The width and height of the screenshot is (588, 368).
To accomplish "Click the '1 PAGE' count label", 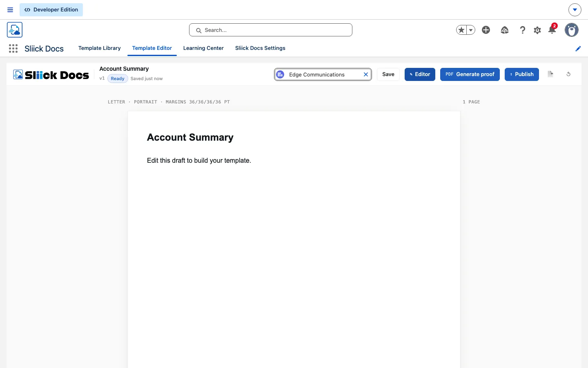I will [471, 102].
